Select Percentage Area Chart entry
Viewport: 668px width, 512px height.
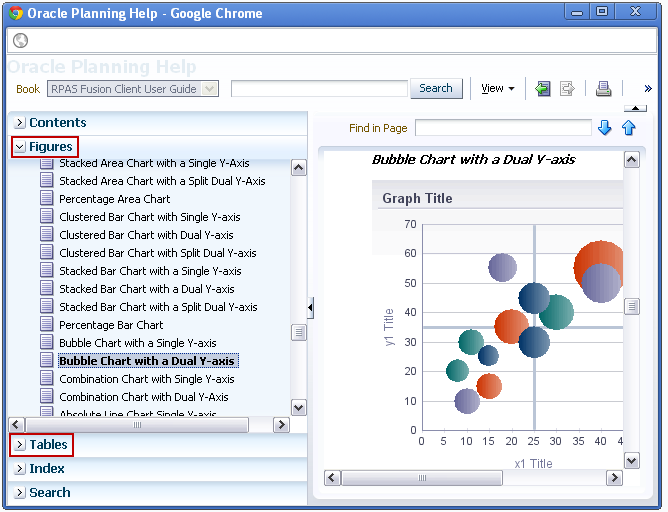pos(115,199)
